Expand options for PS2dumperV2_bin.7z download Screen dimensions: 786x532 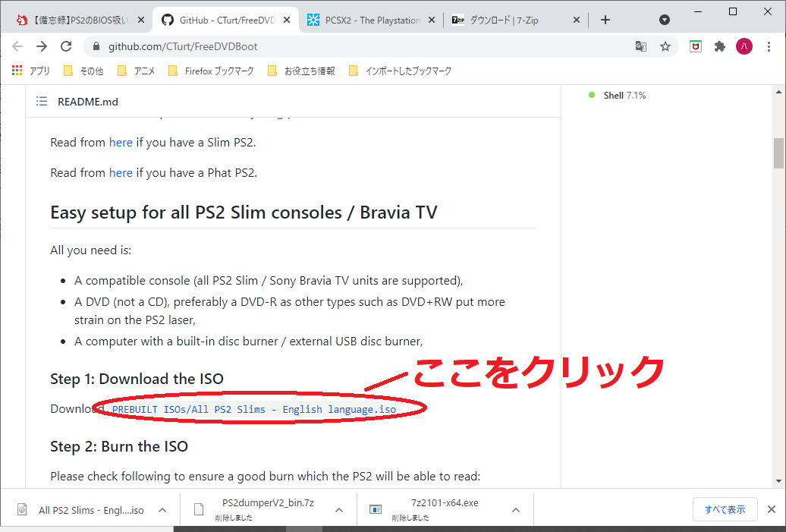tap(339, 510)
